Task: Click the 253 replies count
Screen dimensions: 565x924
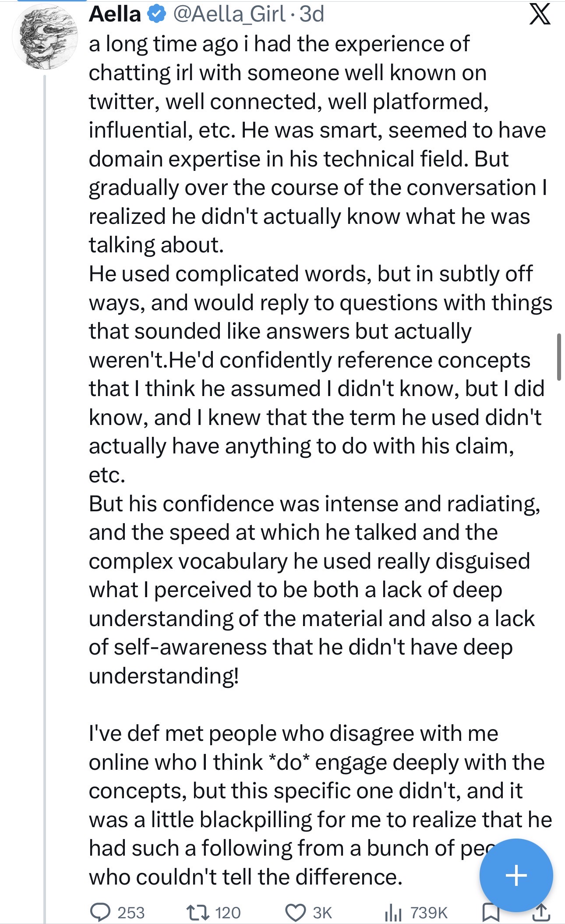Action: [x=131, y=913]
